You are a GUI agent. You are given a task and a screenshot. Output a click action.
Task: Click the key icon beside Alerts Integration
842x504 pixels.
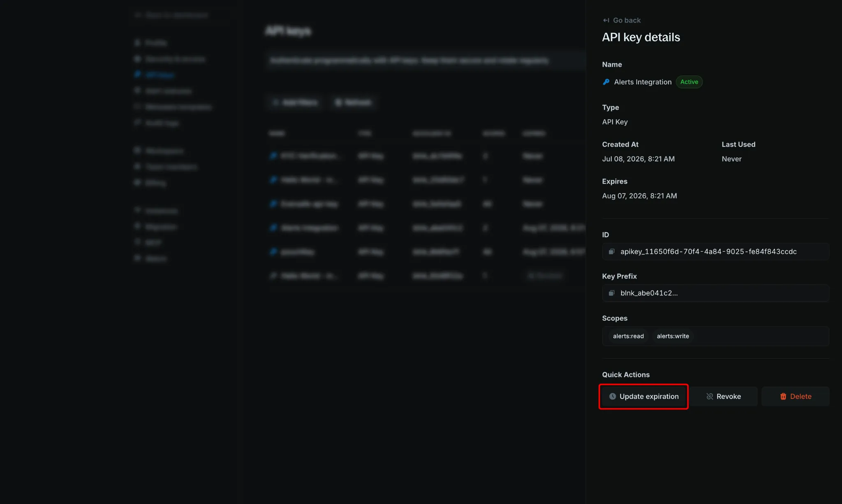click(x=606, y=82)
